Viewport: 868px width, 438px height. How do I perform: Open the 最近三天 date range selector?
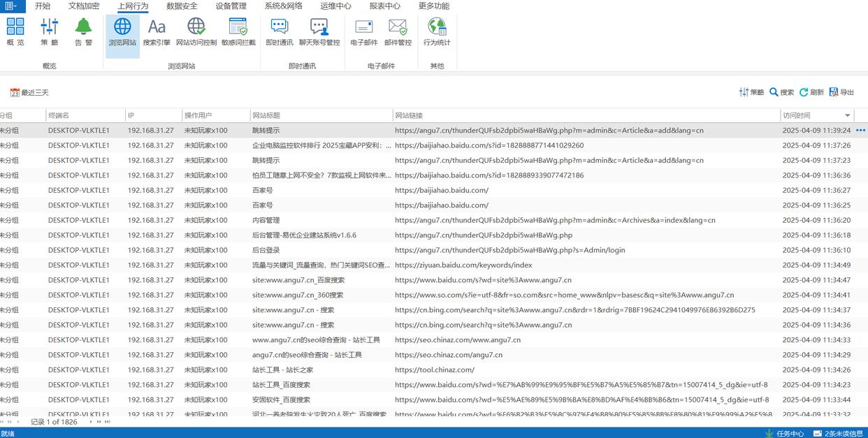(x=29, y=92)
